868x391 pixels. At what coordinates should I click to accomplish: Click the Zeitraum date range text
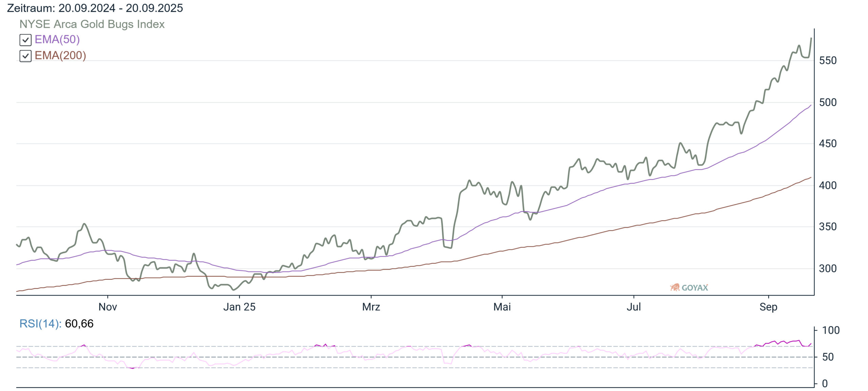click(95, 8)
